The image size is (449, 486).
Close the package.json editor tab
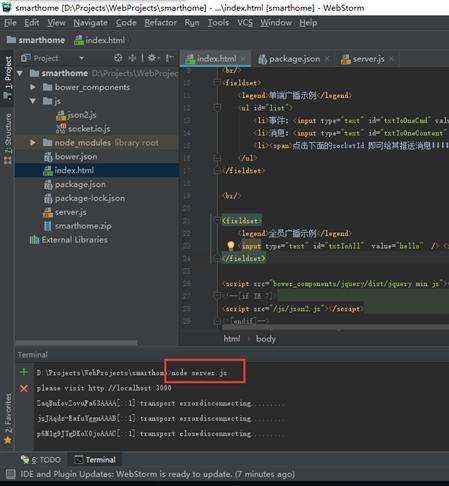click(327, 59)
